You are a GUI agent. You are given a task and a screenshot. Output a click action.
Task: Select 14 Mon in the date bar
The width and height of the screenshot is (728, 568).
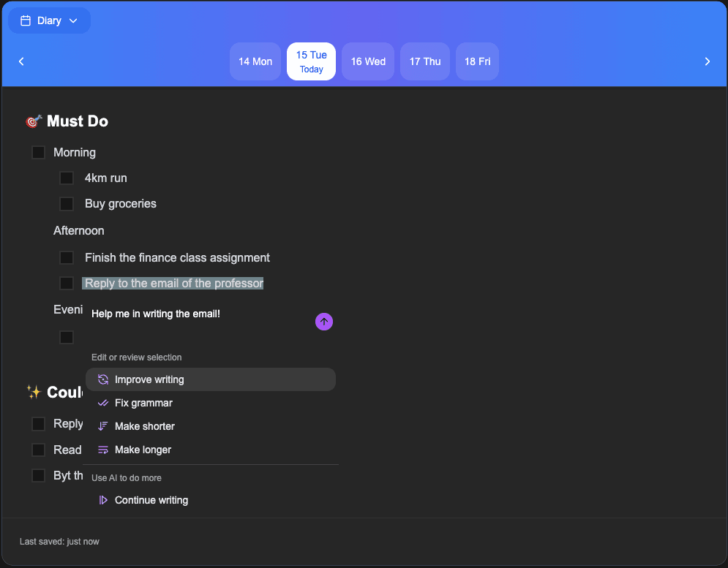[255, 61]
